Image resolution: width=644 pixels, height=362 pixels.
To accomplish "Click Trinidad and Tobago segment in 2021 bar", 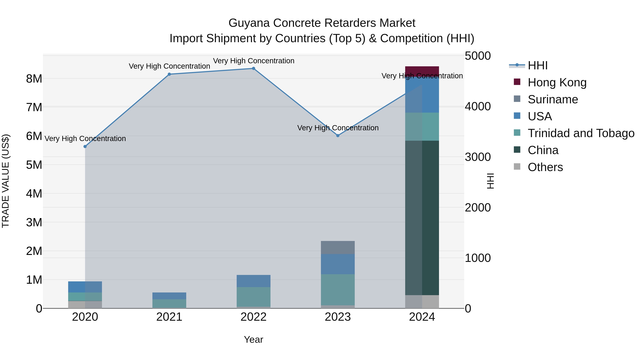I will [169, 304].
